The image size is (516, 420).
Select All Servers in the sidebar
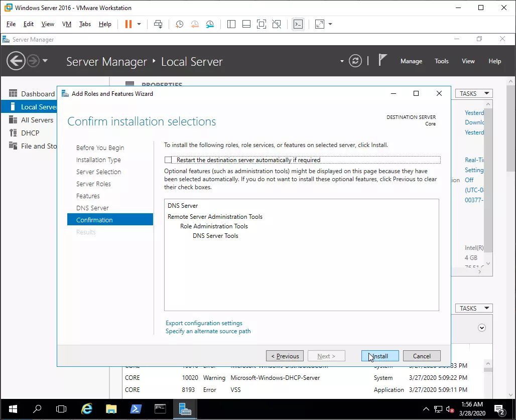pyautogui.click(x=29, y=120)
